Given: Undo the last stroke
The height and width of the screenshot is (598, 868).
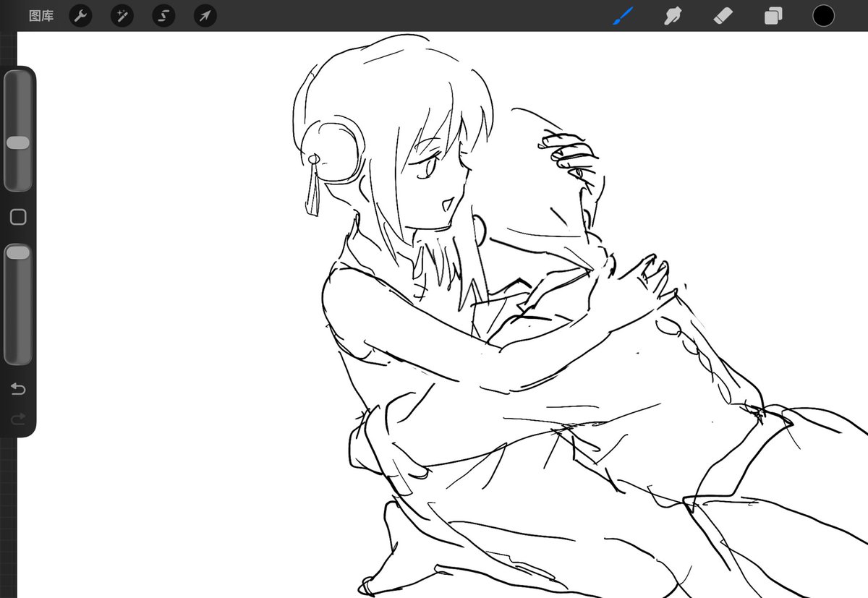Looking at the screenshot, I should coord(18,390).
